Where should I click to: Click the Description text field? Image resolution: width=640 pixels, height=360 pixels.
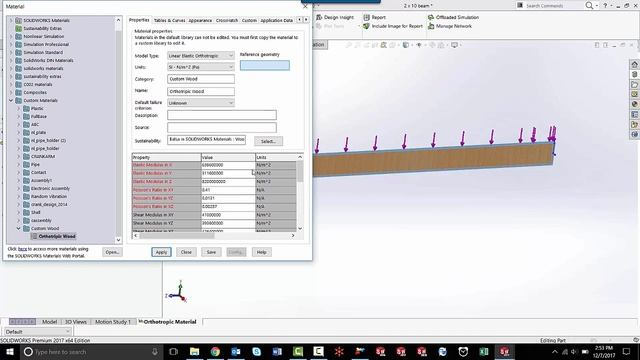point(222,115)
